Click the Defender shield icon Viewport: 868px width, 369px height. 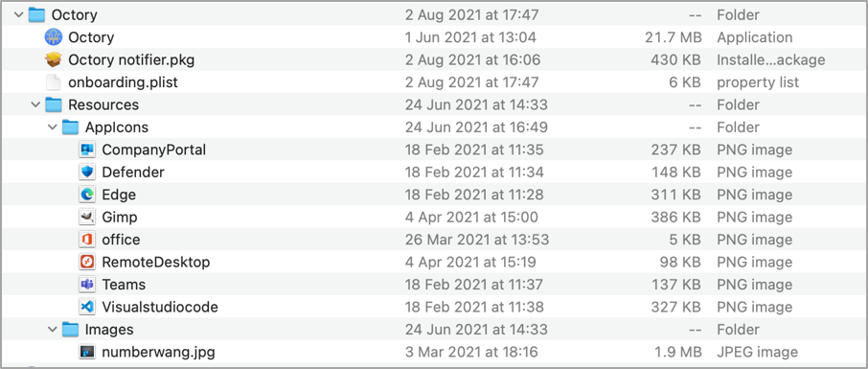coord(87,173)
